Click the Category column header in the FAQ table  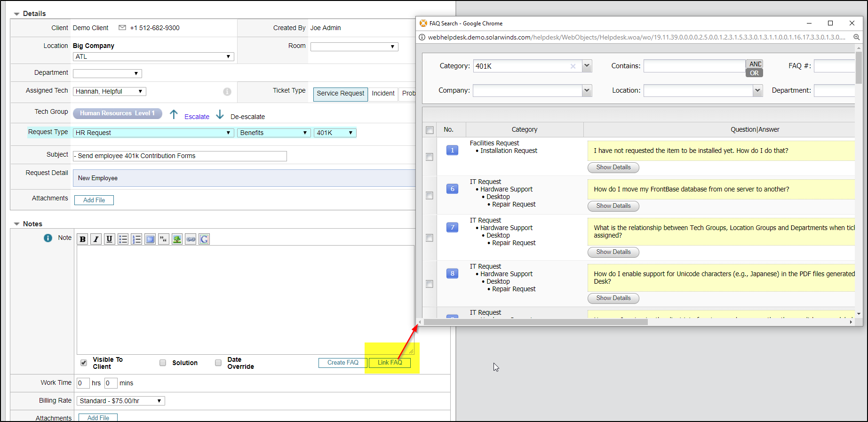pos(525,129)
